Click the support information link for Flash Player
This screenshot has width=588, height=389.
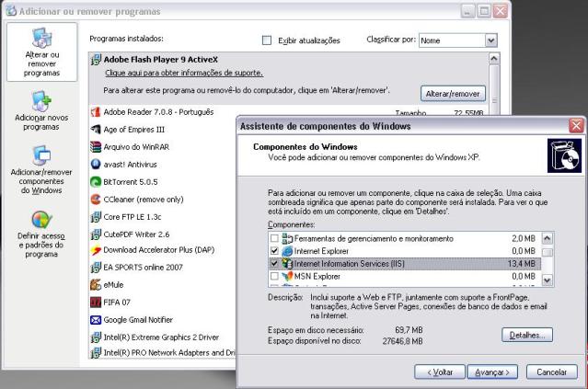coord(183,73)
